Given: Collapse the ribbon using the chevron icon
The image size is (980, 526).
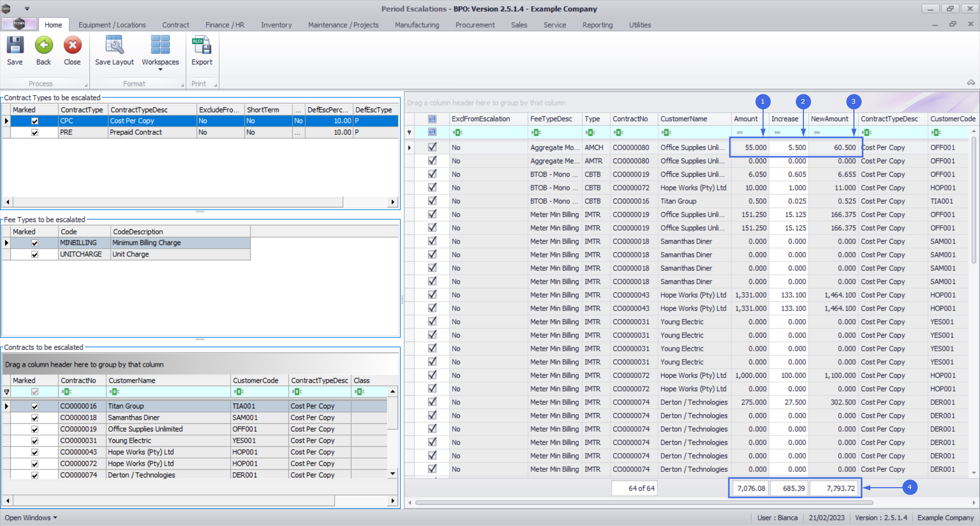Looking at the screenshot, I should (x=971, y=83).
